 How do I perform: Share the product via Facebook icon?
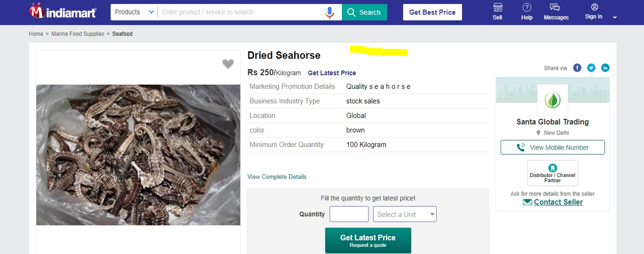click(577, 68)
